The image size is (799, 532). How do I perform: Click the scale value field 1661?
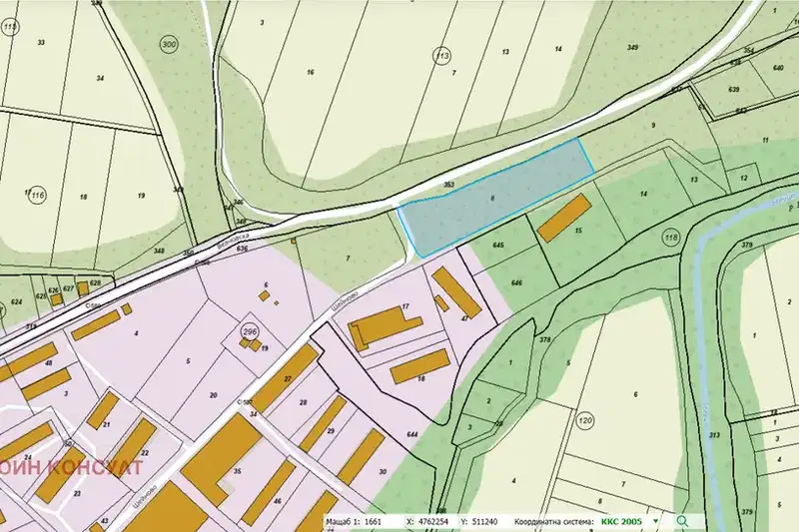pyautogui.click(x=374, y=522)
